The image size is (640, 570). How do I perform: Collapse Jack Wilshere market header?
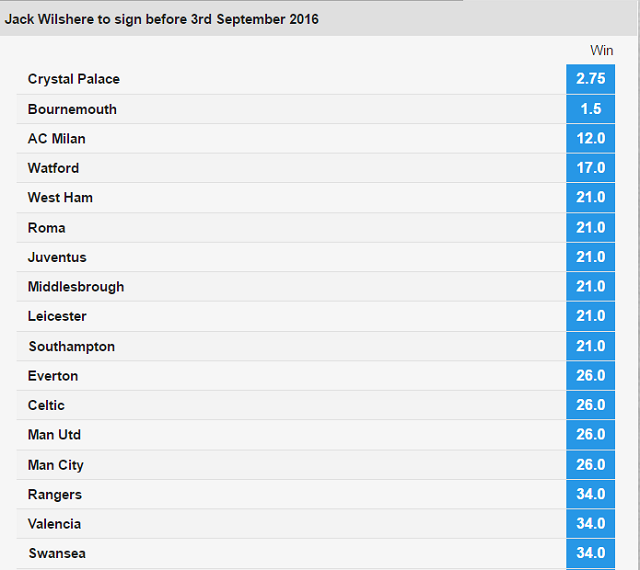[318, 19]
